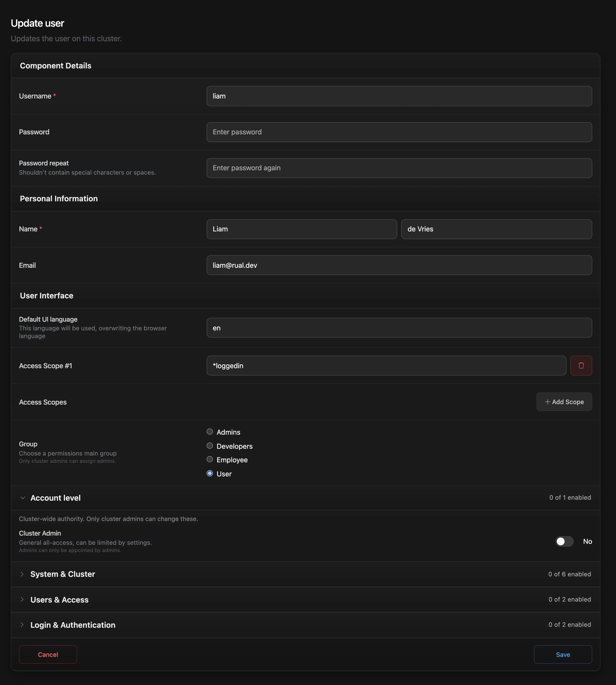Screen dimensions: 616x685
Task: Focus the Username input field
Action: tap(399, 96)
